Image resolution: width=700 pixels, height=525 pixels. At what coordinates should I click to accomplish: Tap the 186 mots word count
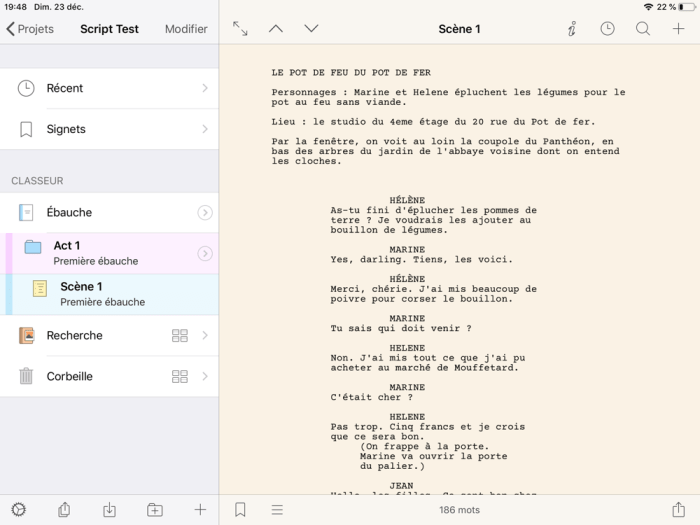point(459,510)
